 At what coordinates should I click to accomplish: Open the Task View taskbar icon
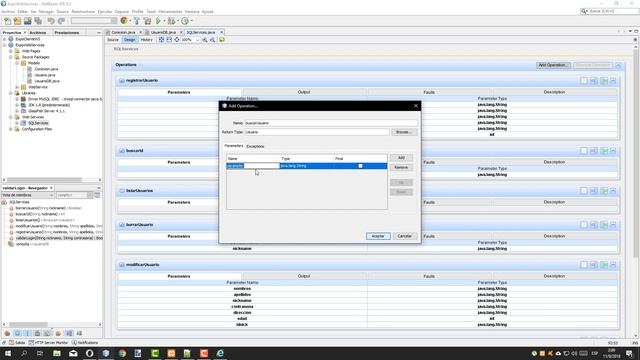point(40,353)
